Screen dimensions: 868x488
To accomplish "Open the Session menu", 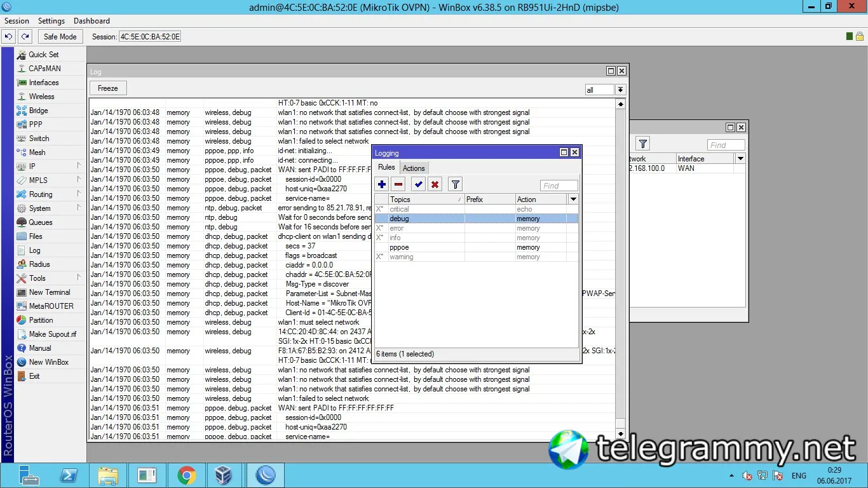I will (17, 21).
